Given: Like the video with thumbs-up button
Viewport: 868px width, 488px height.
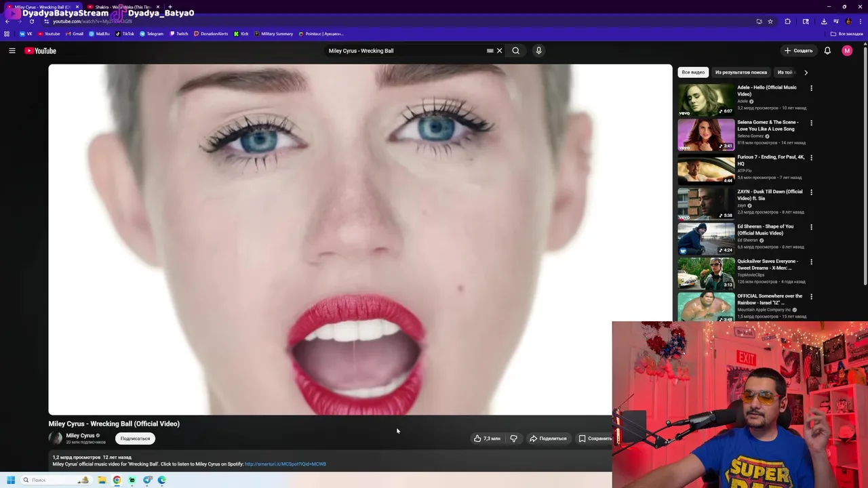Looking at the screenshot, I should (487, 439).
